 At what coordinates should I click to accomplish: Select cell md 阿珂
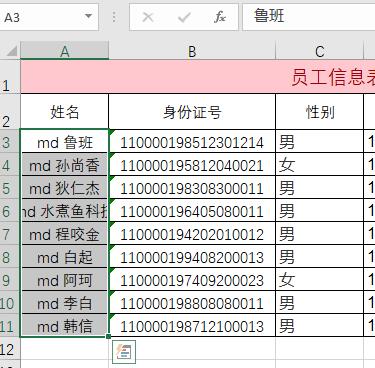pos(65,280)
